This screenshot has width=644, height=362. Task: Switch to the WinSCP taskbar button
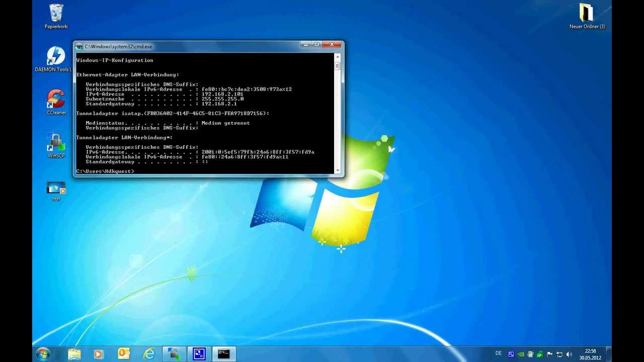(175, 354)
